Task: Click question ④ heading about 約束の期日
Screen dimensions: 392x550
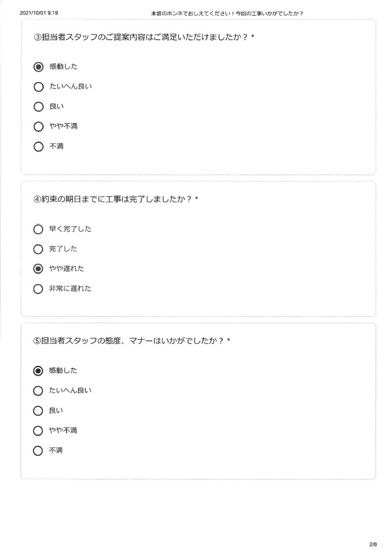Action: [115, 199]
